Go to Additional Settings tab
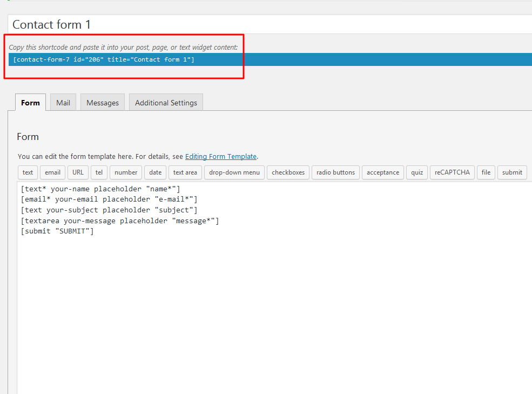Viewport: 532px width, 394px height. (166, 103)
